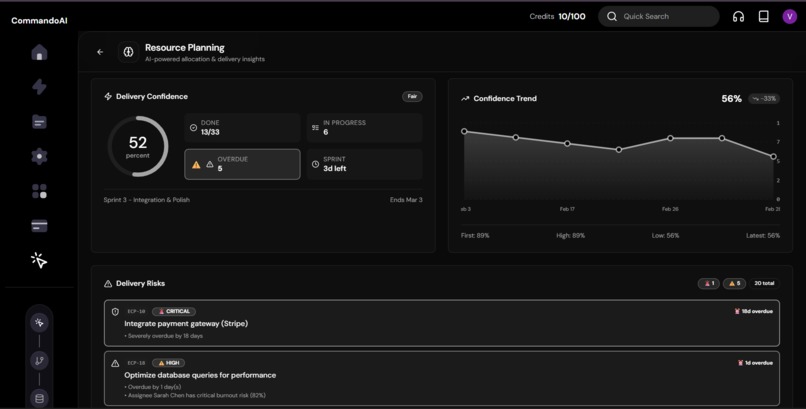Click the Feb 26 chart data point
Image resolution: width=806 pixels, height=409 pixels.
[670, 138]
